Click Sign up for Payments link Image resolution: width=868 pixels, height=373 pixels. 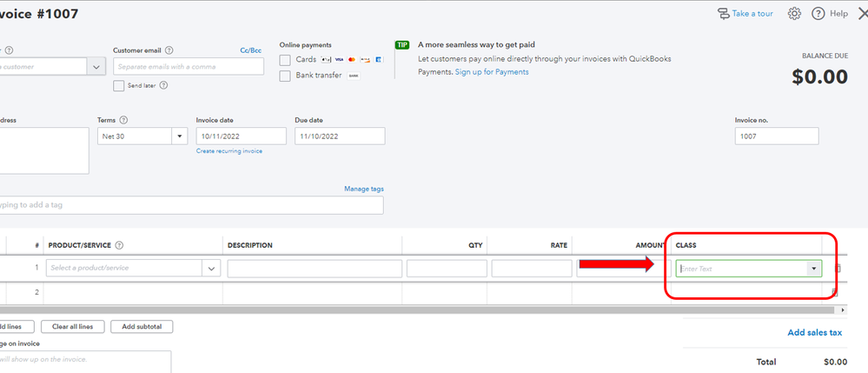tap(492, 72)
